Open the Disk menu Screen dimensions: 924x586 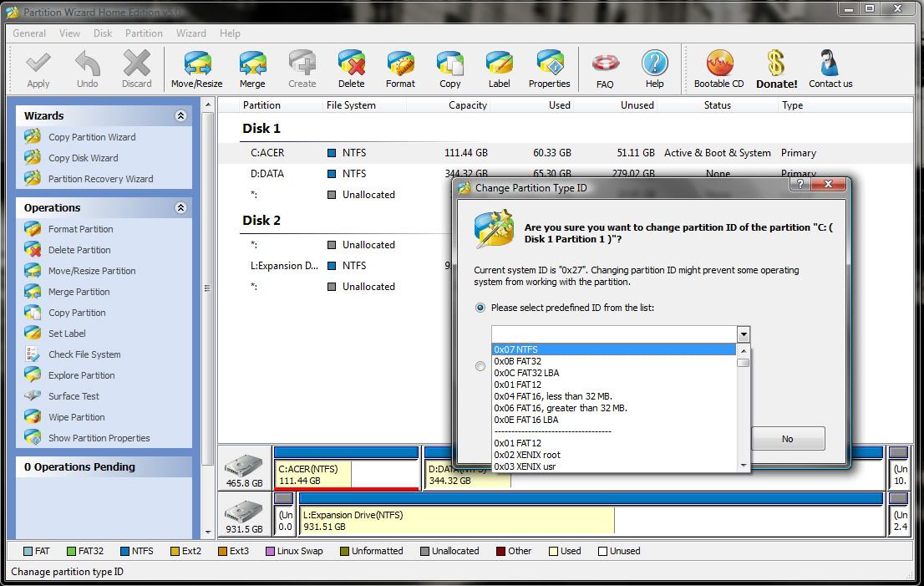(x=103, y=33)
